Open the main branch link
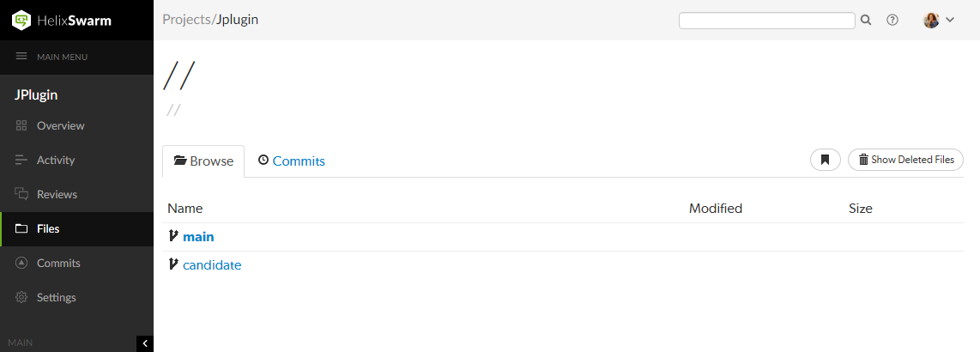 198,236
